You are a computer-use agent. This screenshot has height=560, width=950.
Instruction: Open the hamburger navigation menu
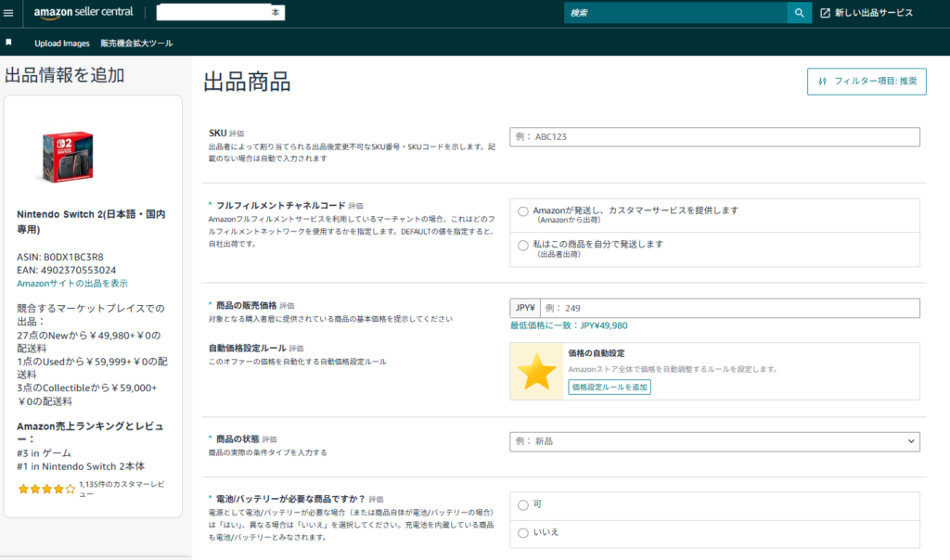(x=9, y=13)
